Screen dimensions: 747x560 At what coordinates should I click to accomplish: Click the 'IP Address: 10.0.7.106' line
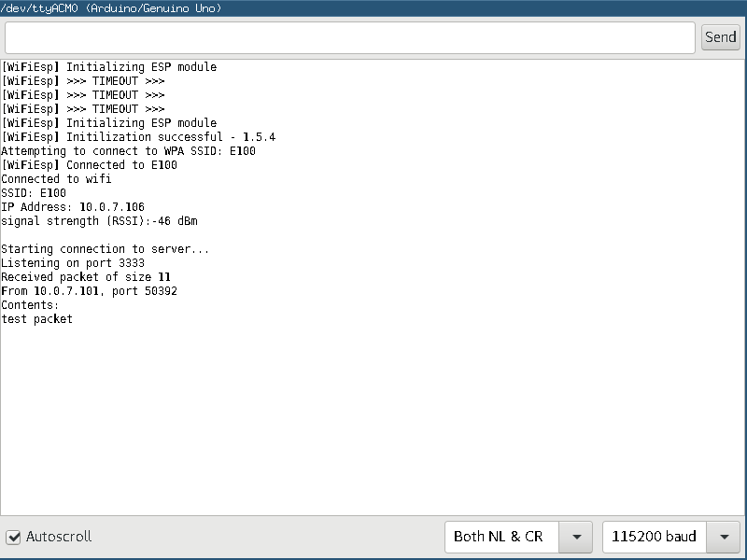(x=73, y=207)
